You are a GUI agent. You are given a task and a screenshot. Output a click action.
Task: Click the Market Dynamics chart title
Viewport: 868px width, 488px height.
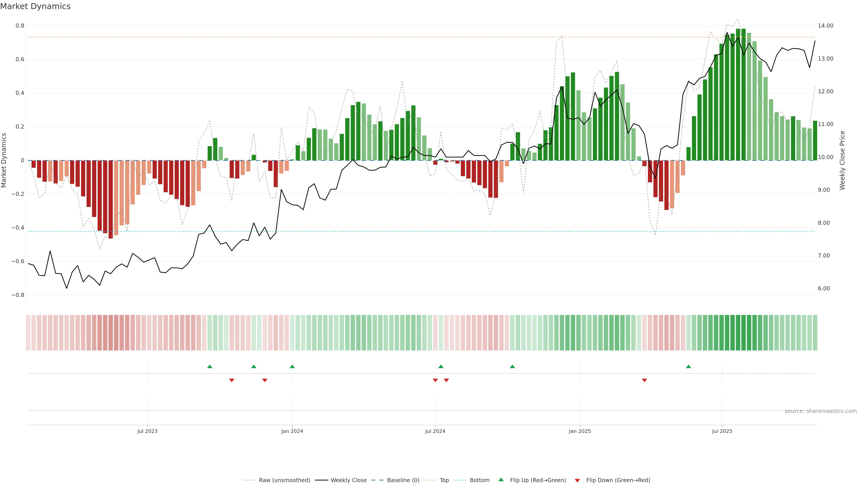click(x=35, y=6)
